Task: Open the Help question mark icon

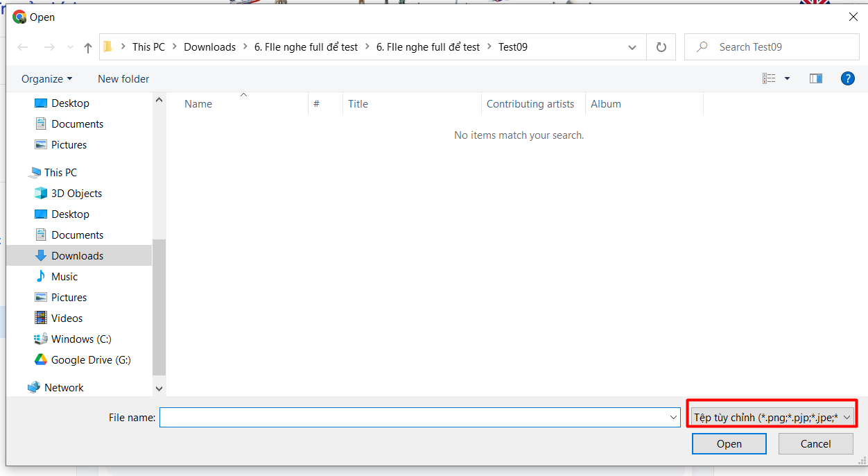Action: [847, 78]
